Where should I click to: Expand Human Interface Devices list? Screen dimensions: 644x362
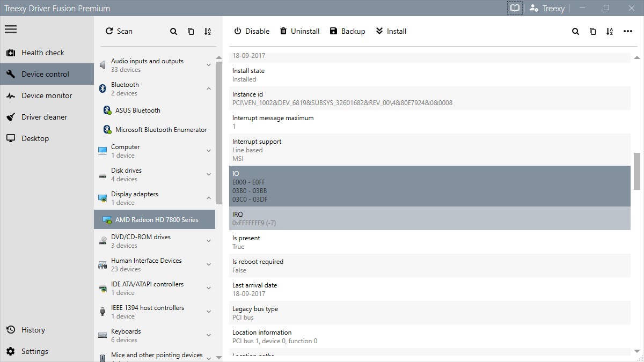pos(209,264)
